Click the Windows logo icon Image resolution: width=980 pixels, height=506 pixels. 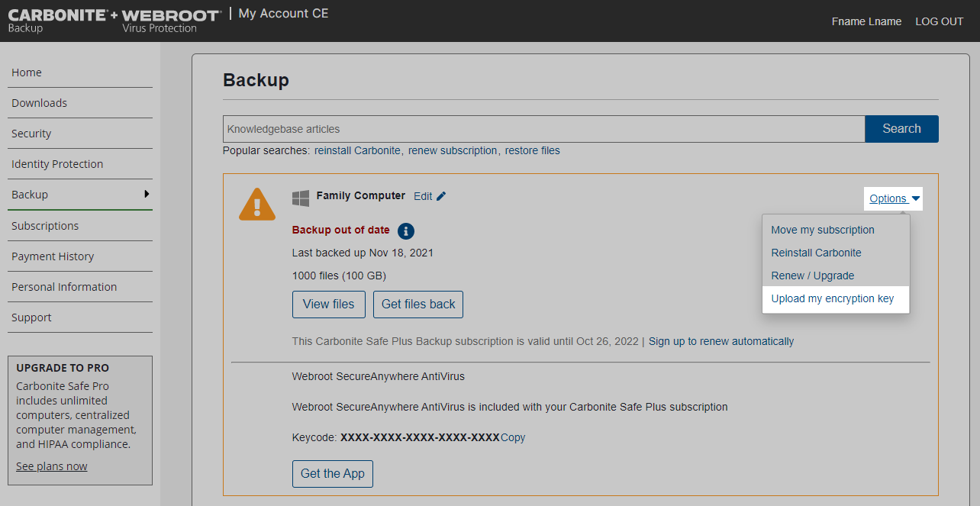(x=301, y=198)
